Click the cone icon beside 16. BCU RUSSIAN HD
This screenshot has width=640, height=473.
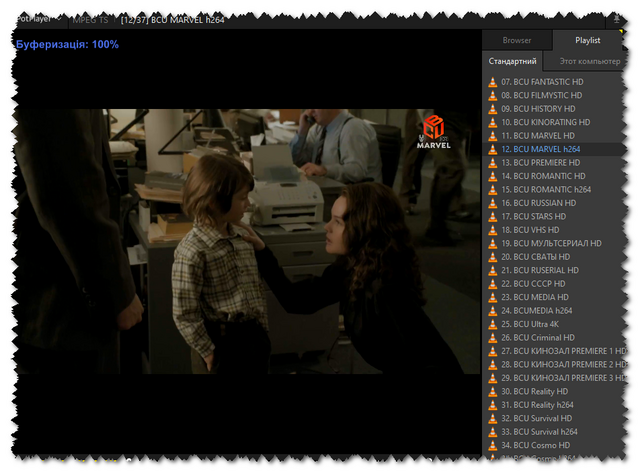click(x=493, y=203)
